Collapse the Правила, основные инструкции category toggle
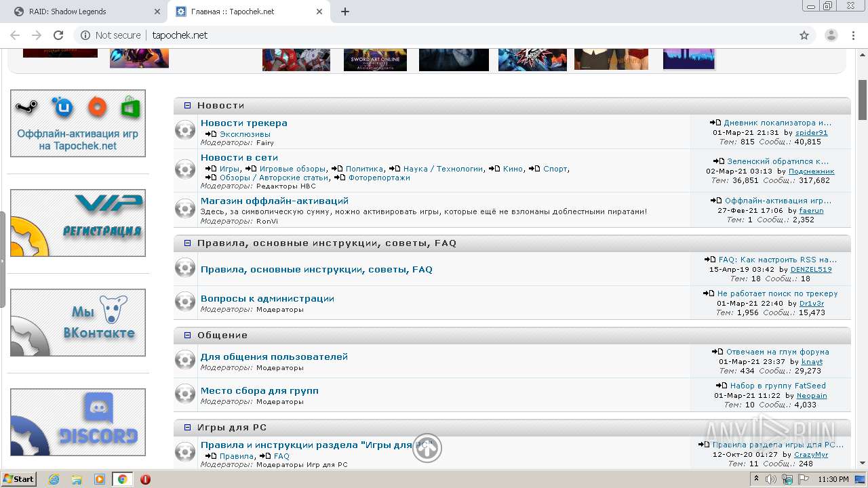868x488 pixels. (188, 243)
